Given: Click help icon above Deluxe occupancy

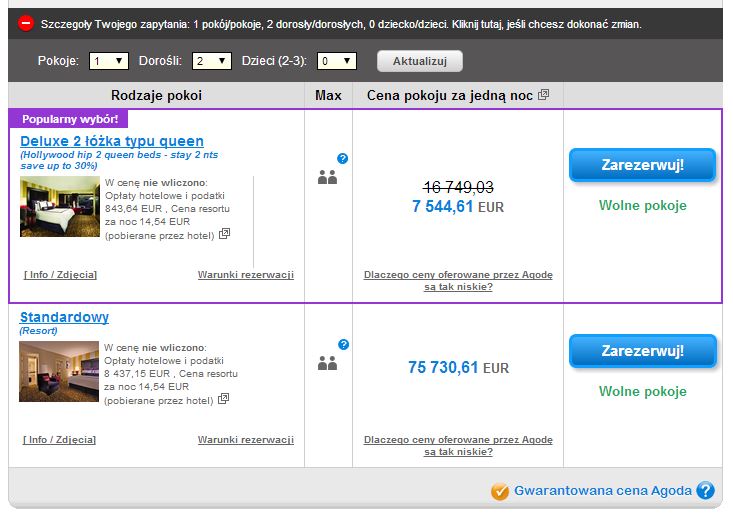Looking at the screenshot, I should pyautogui.click(x=343, y=158).
